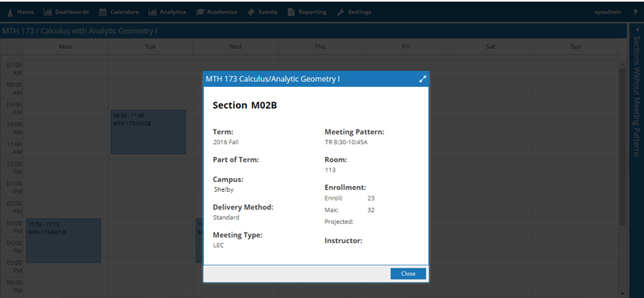Viewport: 644px width, 298px height.
Task: Click the Instructor label
Action: pos(344,241)
